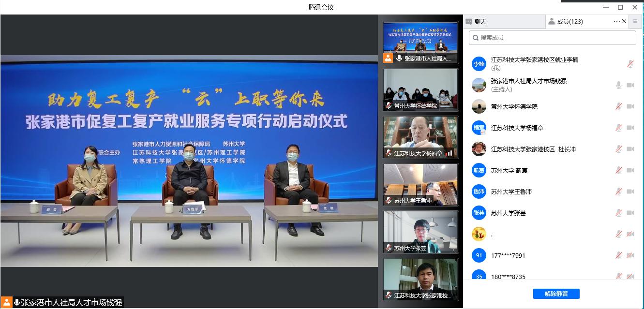Maximize the 腾讯会议 window
The width and height of the screenshot is (644, 309).
pyautogui.click(x=620, y=7)
